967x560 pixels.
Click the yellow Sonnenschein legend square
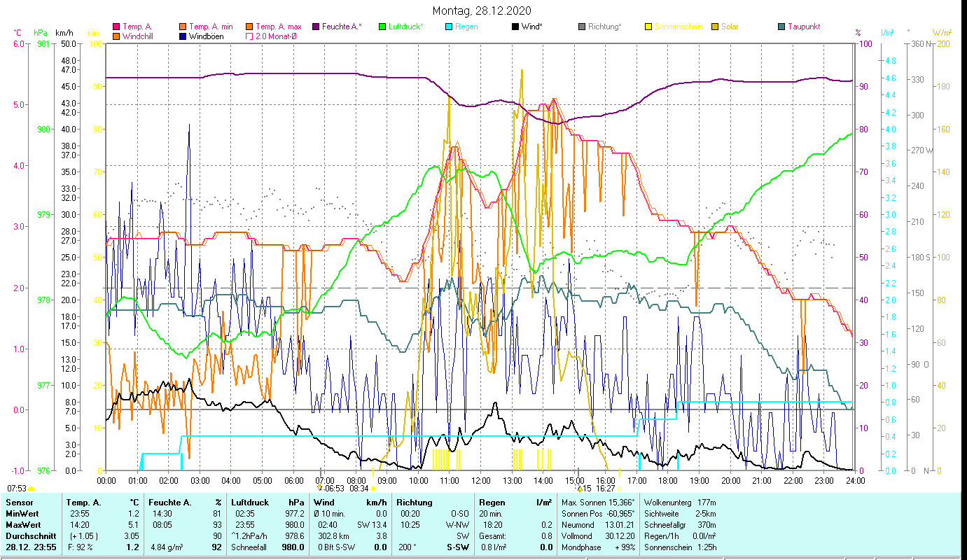(x=648, y=27)
